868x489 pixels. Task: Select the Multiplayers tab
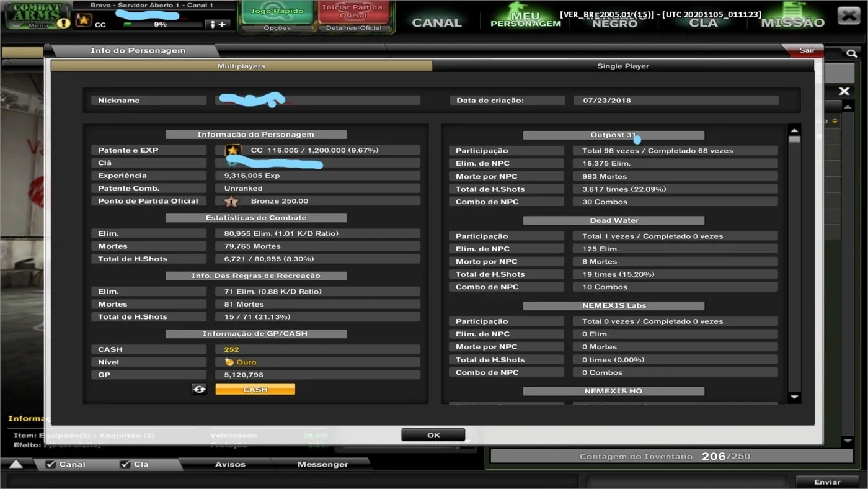[x=241, y=66]
